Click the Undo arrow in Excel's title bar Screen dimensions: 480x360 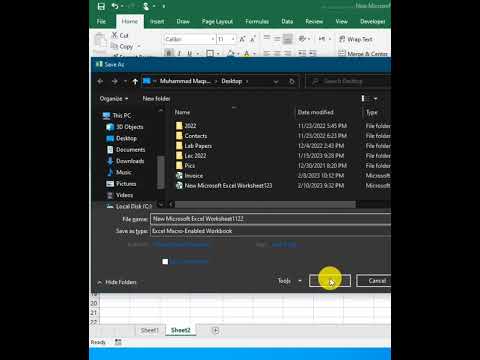point(115,6)
